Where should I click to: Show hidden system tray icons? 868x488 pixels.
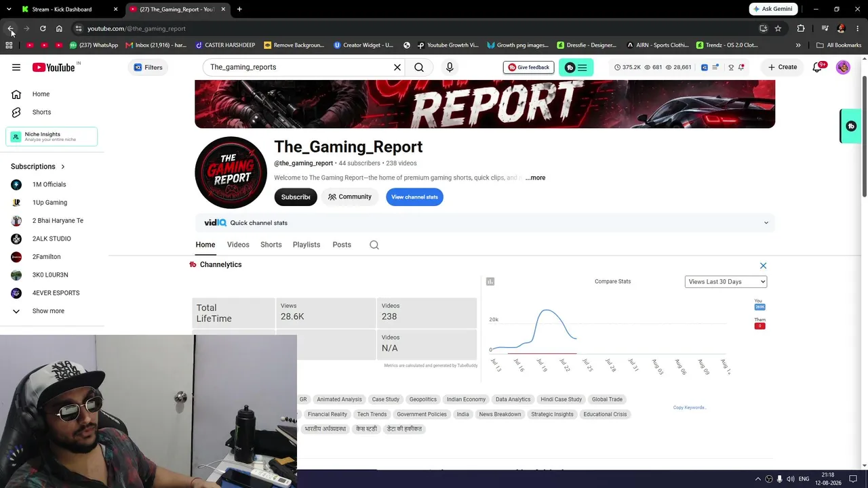(758, 479)
